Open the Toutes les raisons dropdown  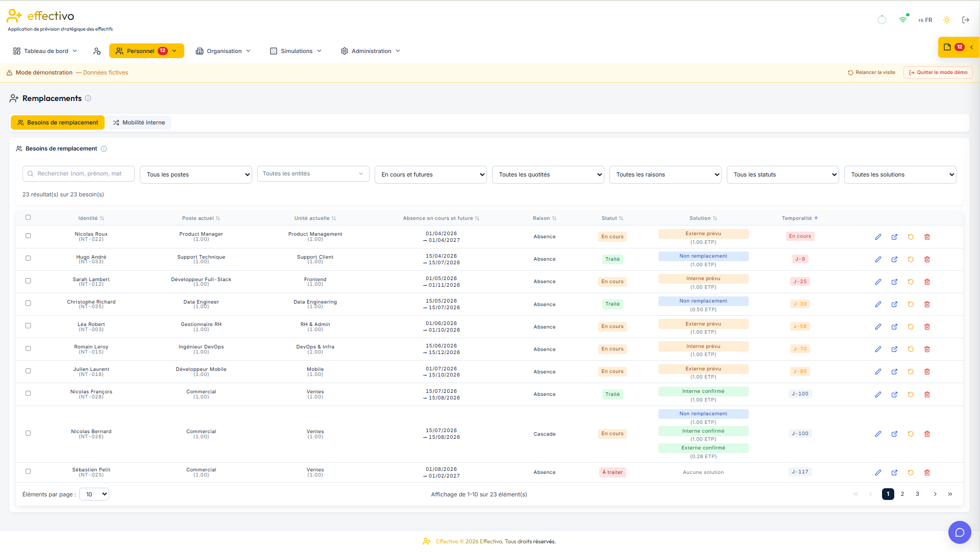pos(666,174)
